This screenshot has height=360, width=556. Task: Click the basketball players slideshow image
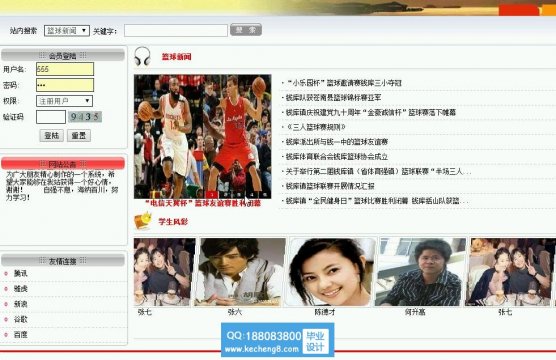[x=202, y=136]
